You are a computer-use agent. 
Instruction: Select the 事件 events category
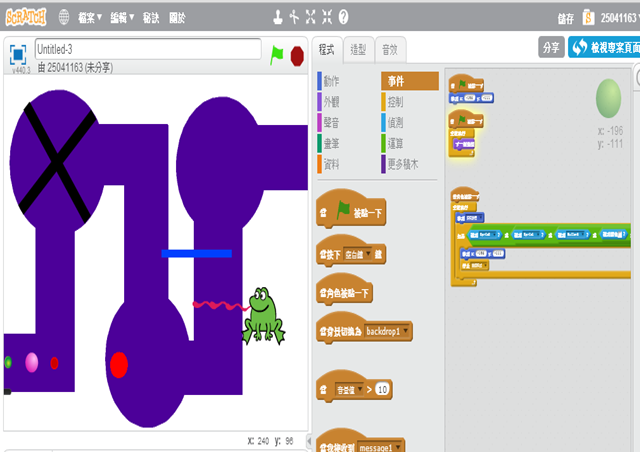409,81
